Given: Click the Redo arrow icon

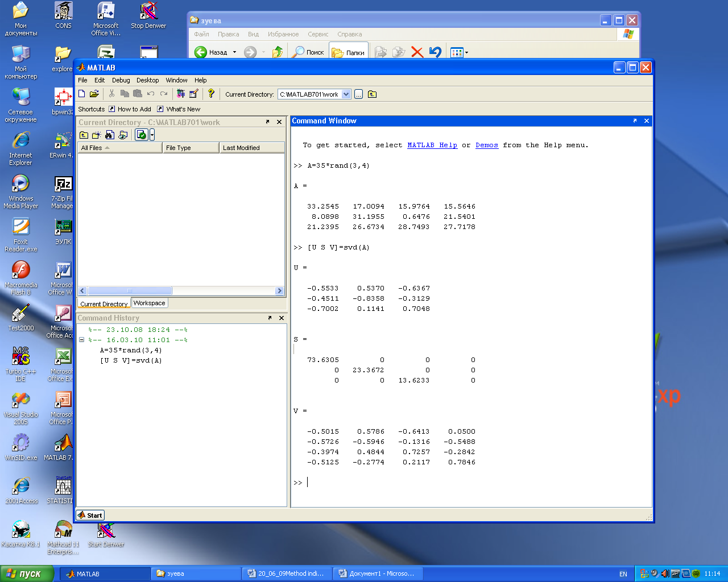Looking at the screenshot, I should 164,94.
